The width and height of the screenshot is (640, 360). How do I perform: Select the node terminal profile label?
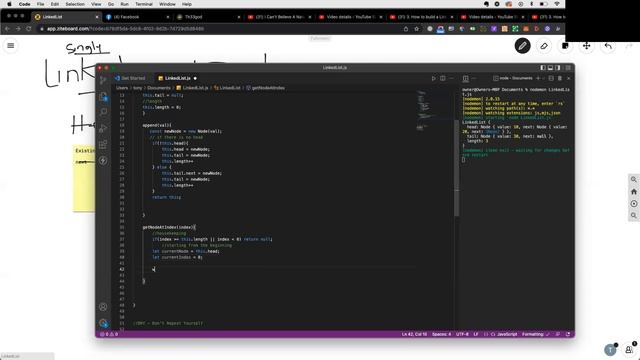pos(513,78)
